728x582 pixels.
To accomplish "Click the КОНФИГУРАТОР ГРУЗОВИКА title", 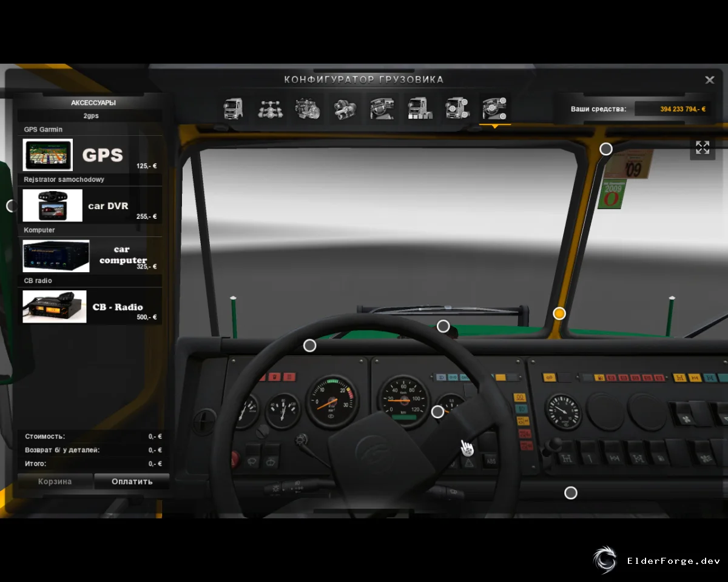I will pos(364,80).
